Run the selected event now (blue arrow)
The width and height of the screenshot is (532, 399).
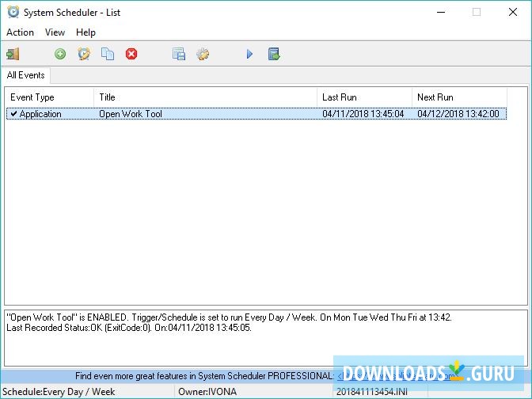(249, 54)
